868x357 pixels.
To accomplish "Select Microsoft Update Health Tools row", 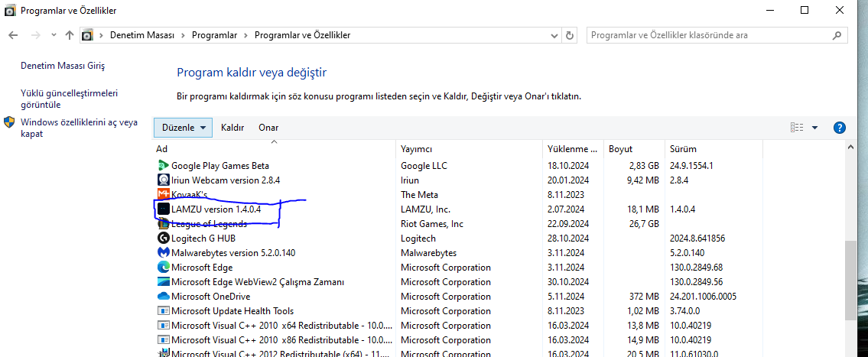I will click(x=458, y=310).
